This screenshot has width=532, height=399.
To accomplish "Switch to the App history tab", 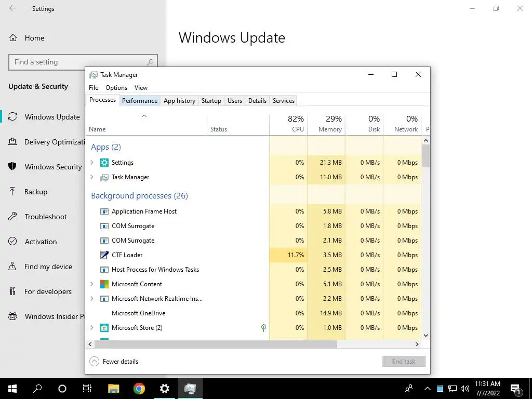I will (179, 101).
